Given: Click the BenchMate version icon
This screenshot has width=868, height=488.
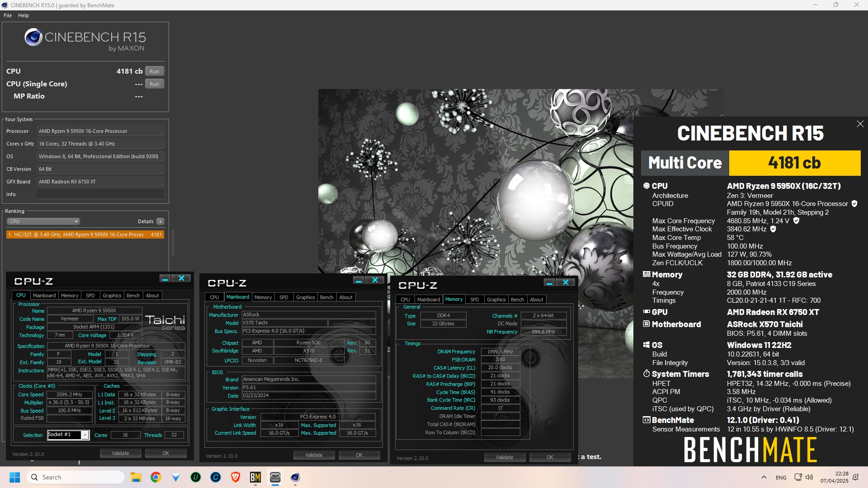Looking at the screenshot, I should tap(646, 420).
